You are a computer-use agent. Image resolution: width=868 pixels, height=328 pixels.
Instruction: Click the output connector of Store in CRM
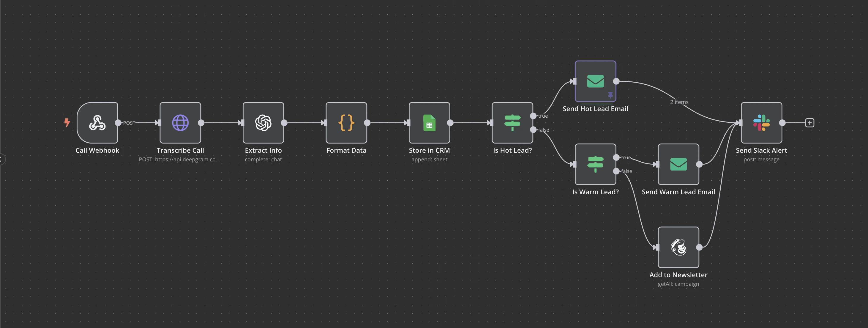coord(450,123)
